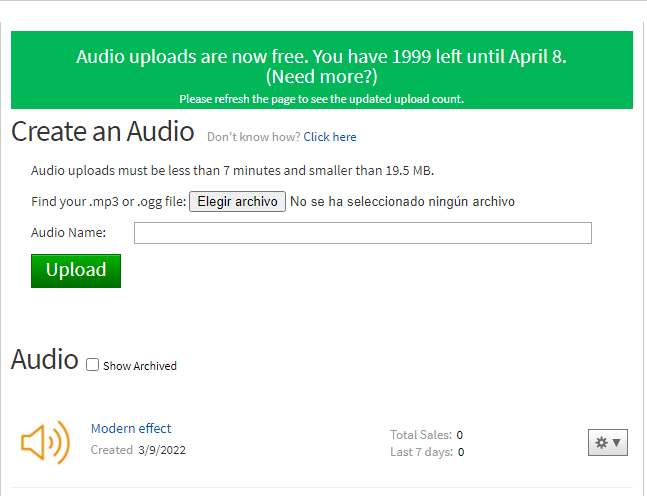Click the Show Archived label text
This screenshot has height=496, width=647.
pos(140,366)
